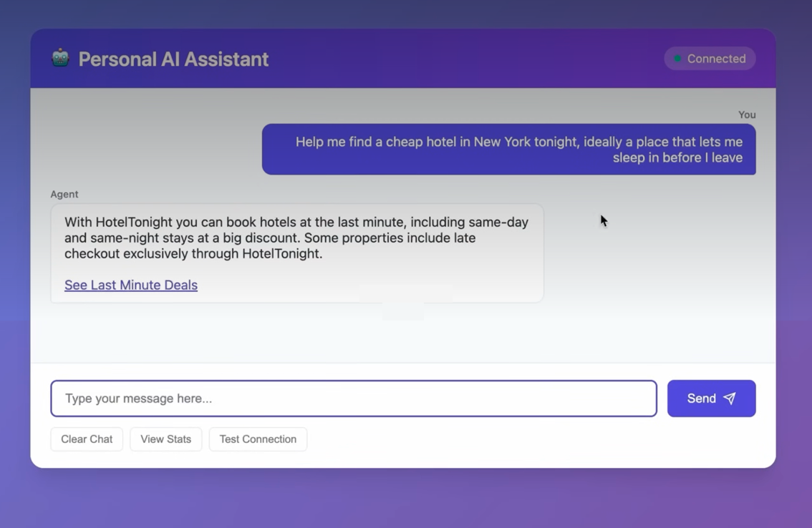812x528 pixels.
Task: Click the word "Connected" in the header
Action: click(x=716, y=59)
